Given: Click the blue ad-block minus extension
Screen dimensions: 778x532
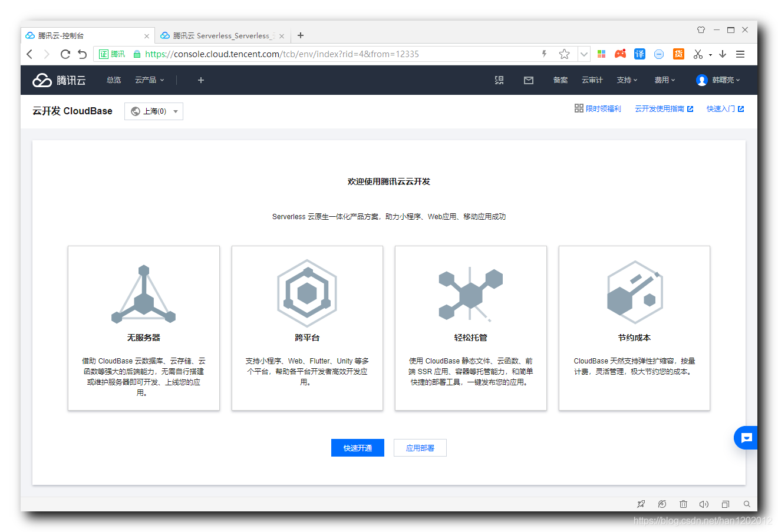Looking at the screenshot, I should coord(659,54).
